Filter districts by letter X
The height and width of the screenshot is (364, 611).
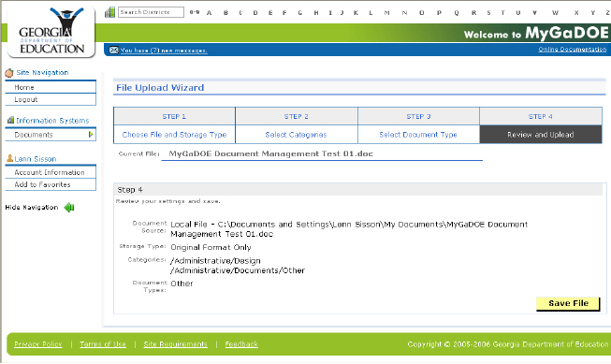click(x=576, y=13)
